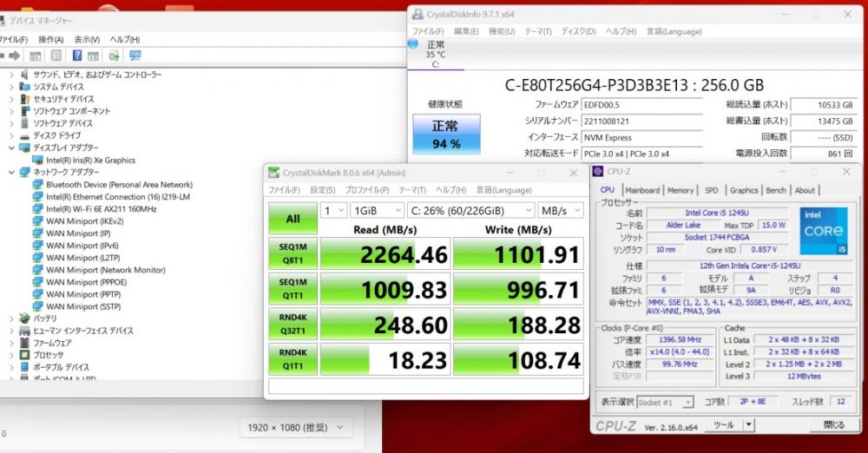Click the Intel Core i5 logo in CPU-Z
868x453 pixels.
click(823, 230)
